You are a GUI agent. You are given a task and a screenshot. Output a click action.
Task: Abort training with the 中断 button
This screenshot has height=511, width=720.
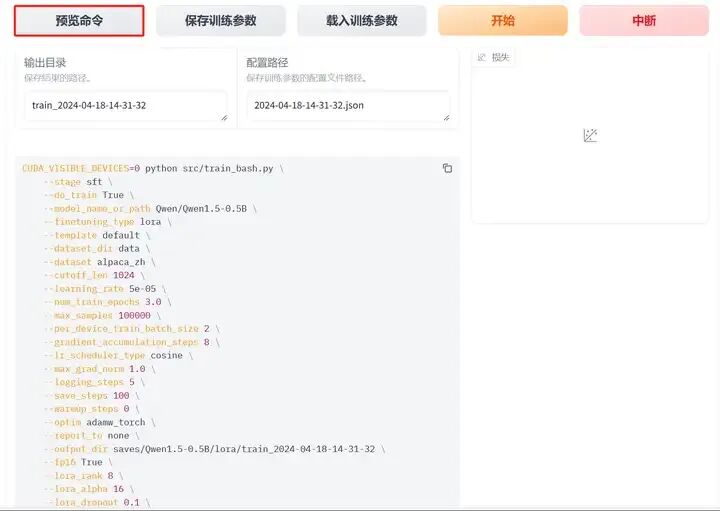pos(644,21)
